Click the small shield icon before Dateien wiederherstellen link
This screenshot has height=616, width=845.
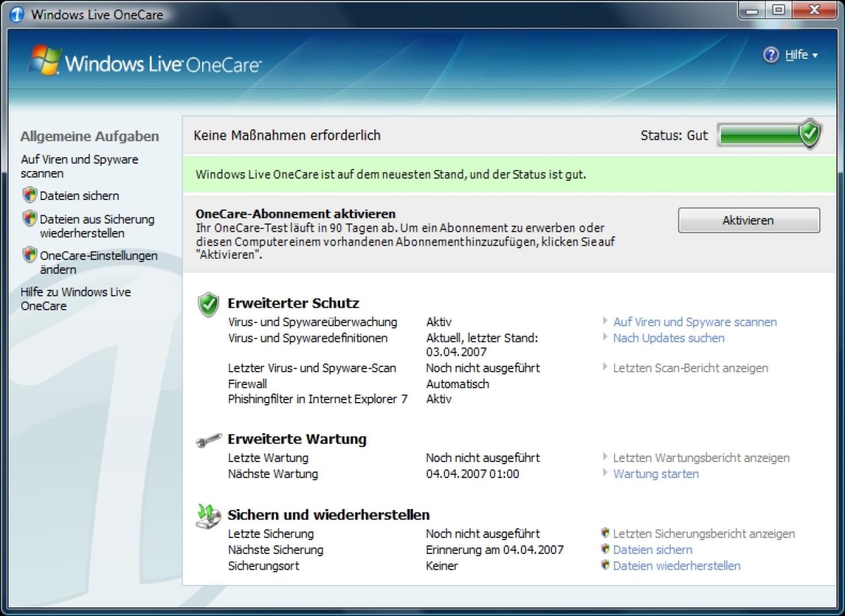(605, 565)
